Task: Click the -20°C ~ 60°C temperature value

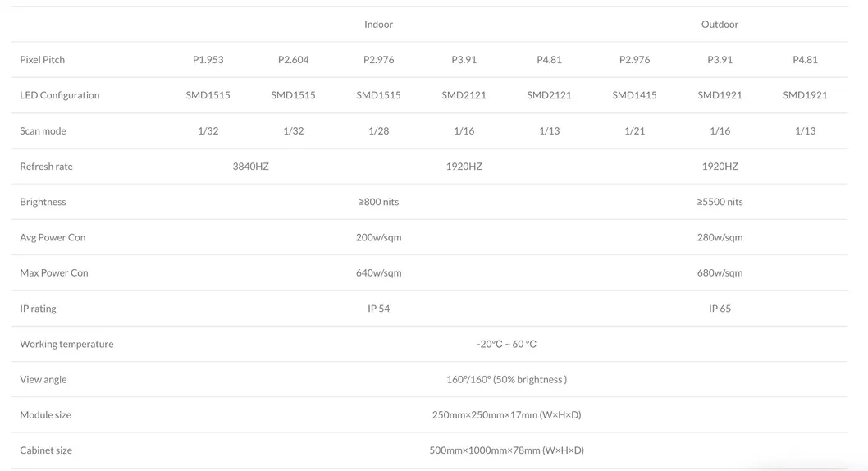Action: coord(506,345)
